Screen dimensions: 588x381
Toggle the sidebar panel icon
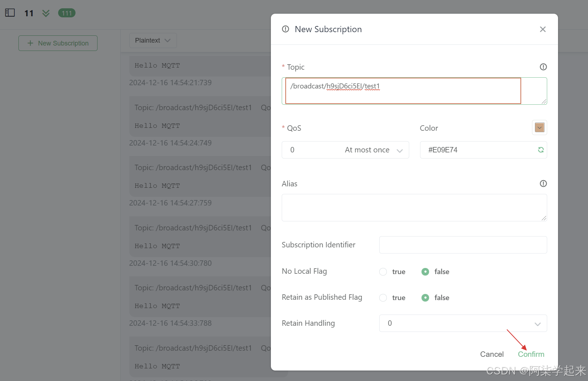click(10, 13)
